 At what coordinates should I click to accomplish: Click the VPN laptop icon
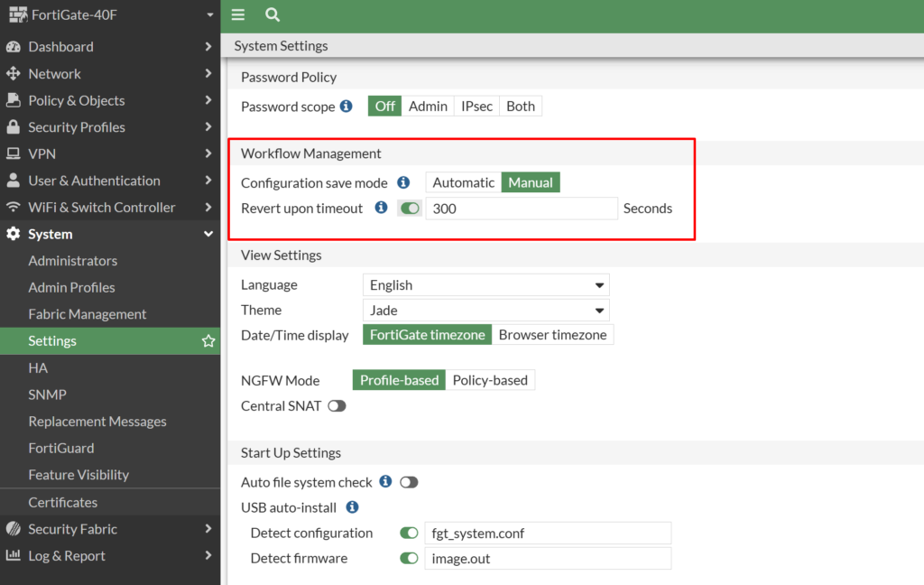pyautogui.click(x=13, y=153)
